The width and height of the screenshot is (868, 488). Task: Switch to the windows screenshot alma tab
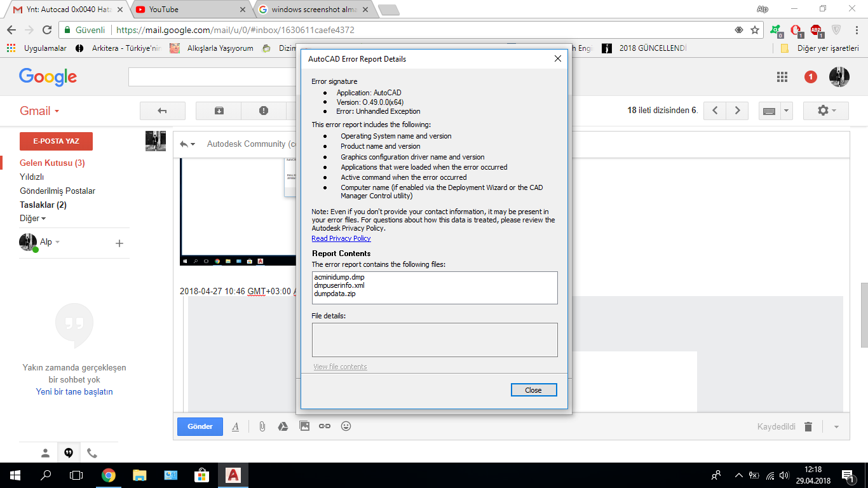pyautogui.click(x=315, y=10)
